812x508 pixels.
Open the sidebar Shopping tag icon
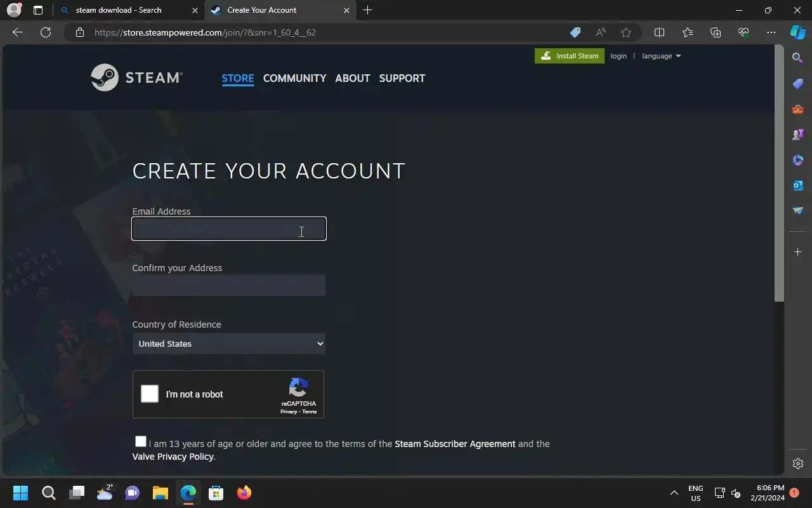(x=798, y=84)
